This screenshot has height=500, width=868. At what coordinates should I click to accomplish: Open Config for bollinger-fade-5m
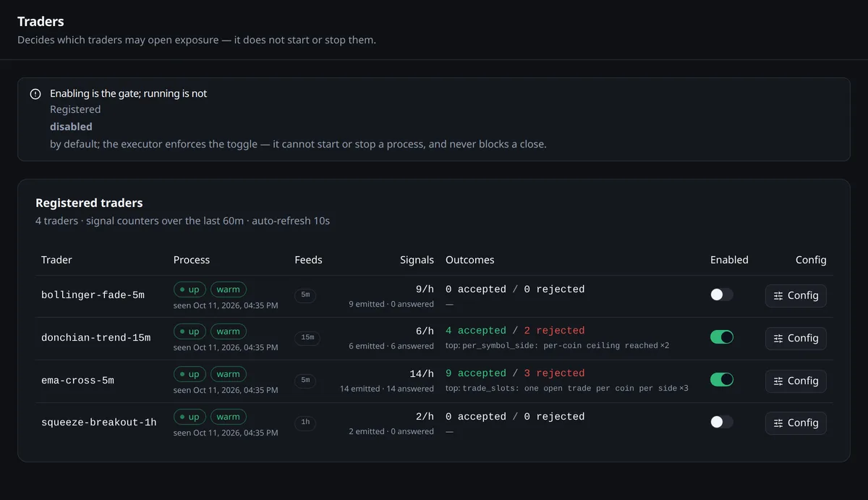click(x=796, y=295)
